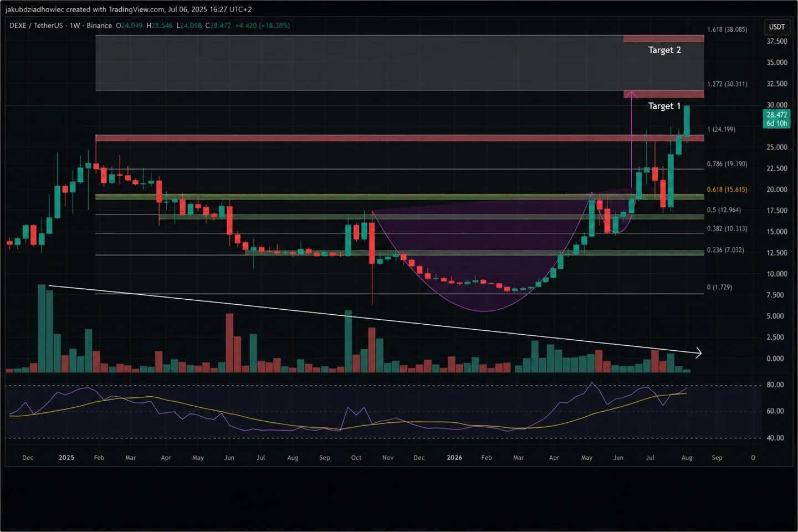Image resolution: width=798 pixels, height=532 pixels.
Task: Click the 0.236 (7.032) Fibonacci label
Action: click(x=725, y=250)
